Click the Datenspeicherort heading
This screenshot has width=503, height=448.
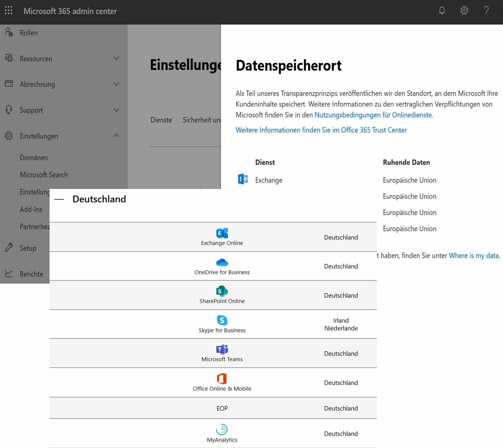289,66
